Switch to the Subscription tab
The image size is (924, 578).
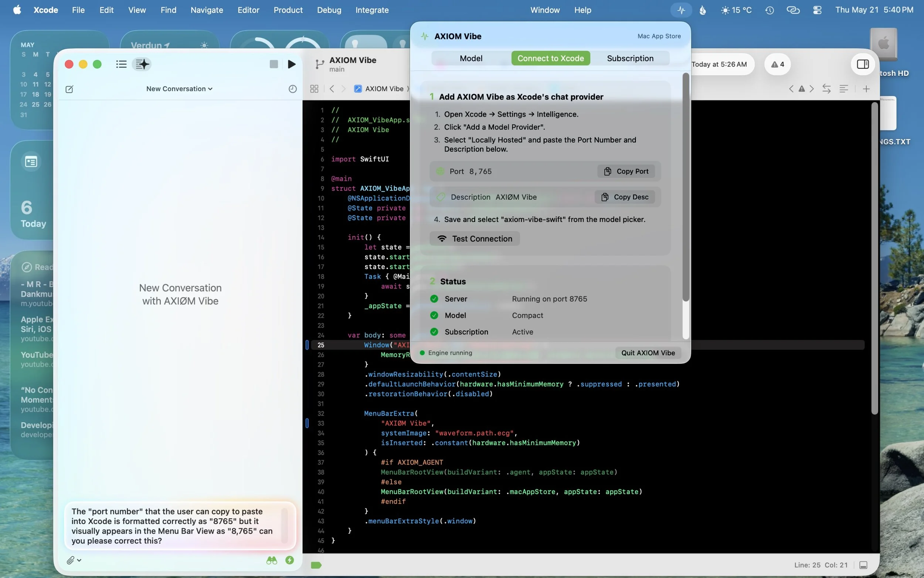630,58
